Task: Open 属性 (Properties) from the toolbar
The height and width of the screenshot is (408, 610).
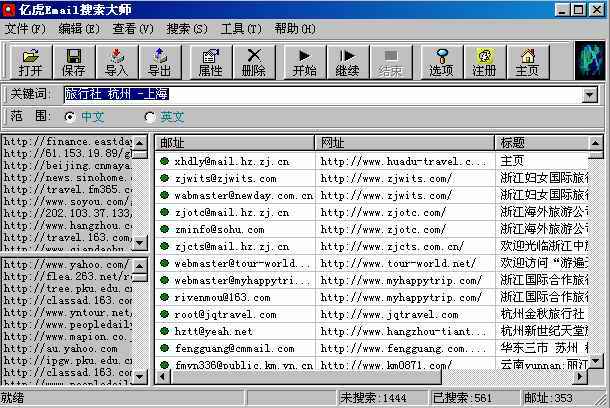Action: [x=210, y=62]
